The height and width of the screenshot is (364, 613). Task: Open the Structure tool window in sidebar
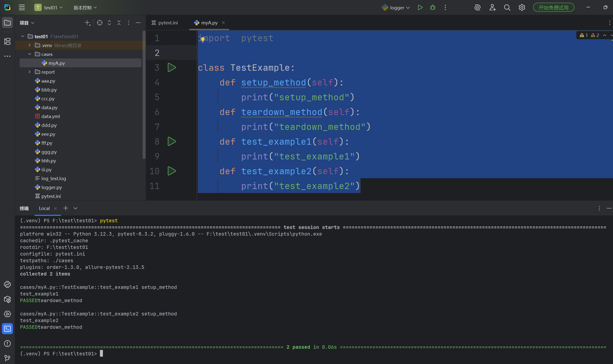pos(7,41)
